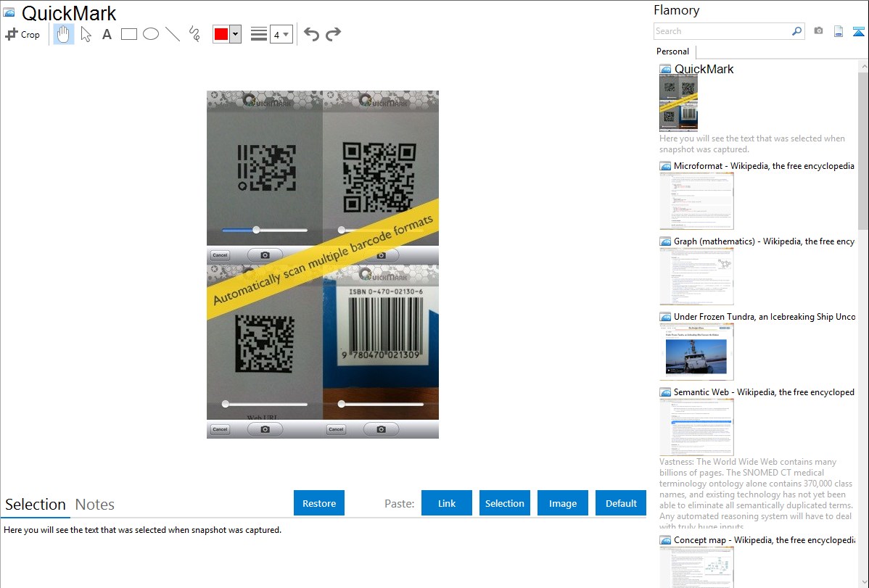Screen dimensions: 869x588
Task: Click the sidebar scroll-up arrow
Action: (863, 67)
